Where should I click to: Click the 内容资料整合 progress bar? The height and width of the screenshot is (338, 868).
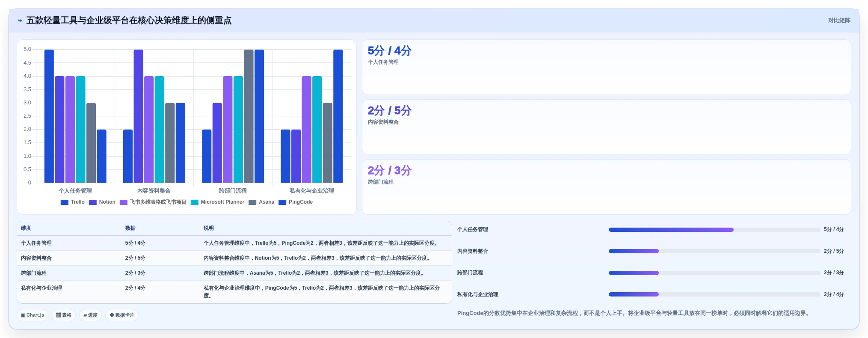714,251
